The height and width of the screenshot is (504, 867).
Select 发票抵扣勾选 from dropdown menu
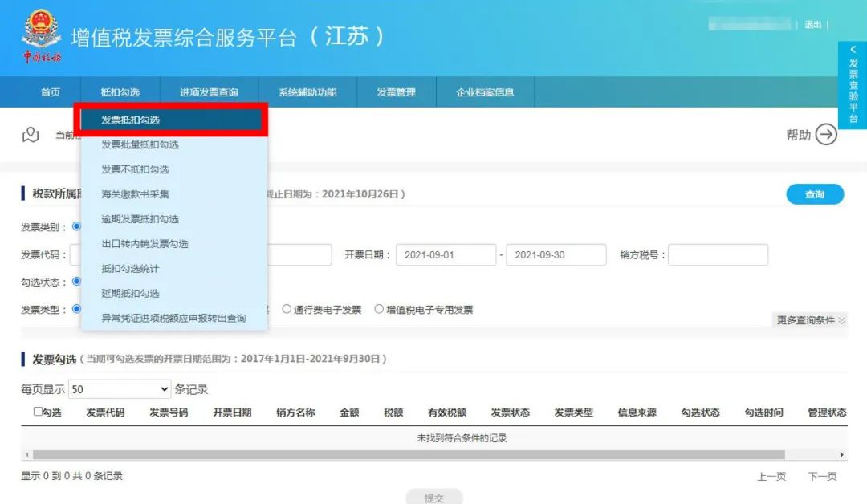pos(172,120)
